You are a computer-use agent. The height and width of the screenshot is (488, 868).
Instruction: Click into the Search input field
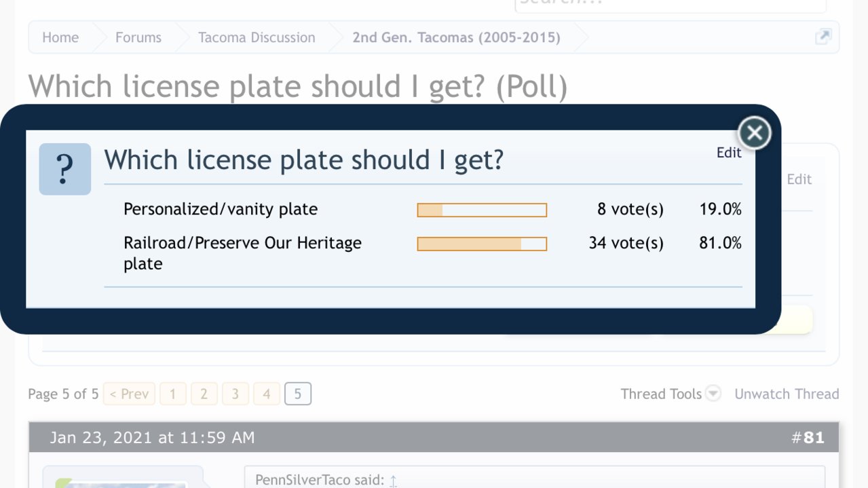[670, 3]
